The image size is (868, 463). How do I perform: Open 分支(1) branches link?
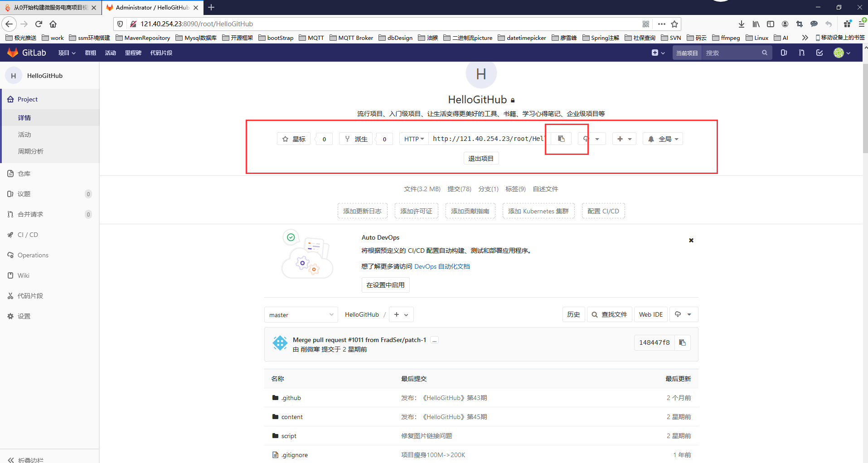(488, 189)
